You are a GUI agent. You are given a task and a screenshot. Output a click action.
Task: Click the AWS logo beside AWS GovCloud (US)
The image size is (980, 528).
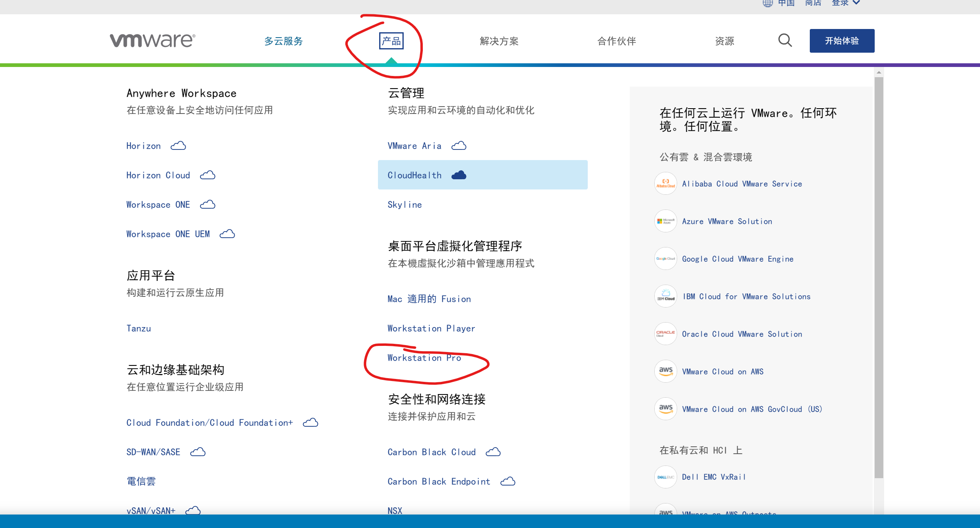pyautogui.click(x=665, y=409)
